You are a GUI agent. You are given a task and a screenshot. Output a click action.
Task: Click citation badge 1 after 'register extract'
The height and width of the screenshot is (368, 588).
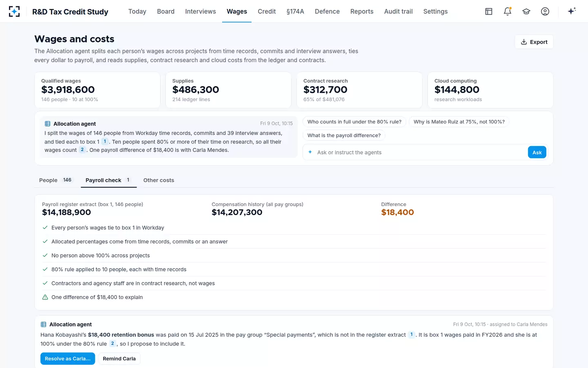pos(412,334)
